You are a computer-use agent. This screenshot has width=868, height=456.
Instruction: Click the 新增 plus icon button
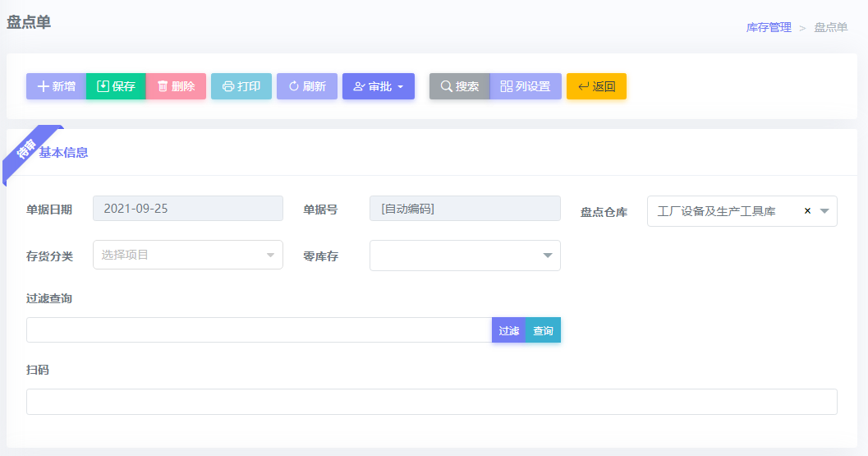pos(57,86)
